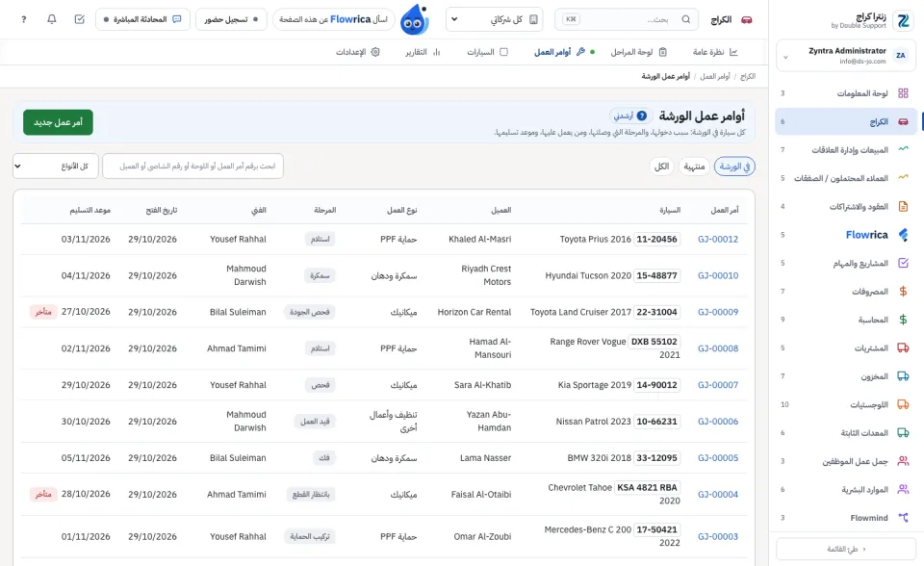924x566 pixels.
Task: Open work order GJ-00012 link
Action: click(x=718, y=239)
